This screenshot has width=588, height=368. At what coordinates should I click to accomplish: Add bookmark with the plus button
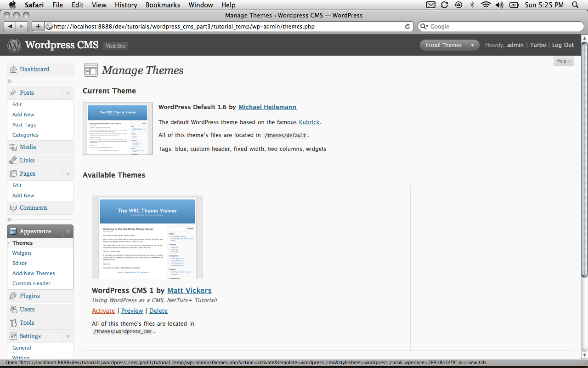(38, 26)
